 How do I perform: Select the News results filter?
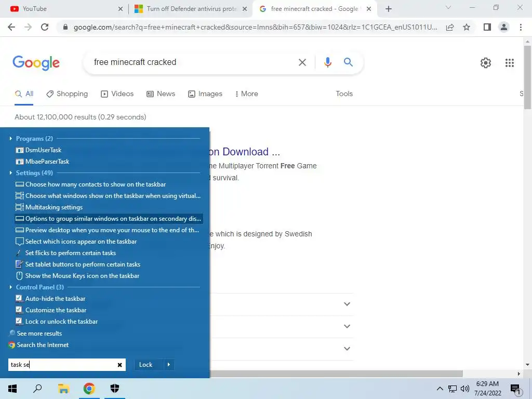pos(161,94)
